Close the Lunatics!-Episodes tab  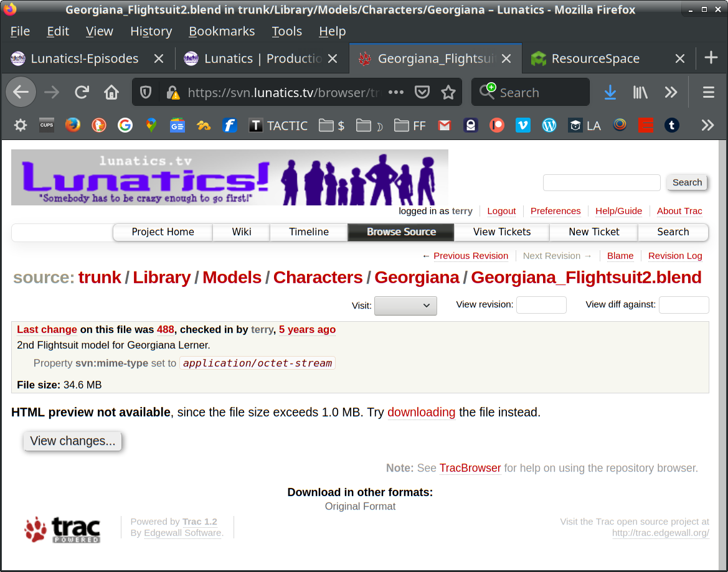[159, 59]
